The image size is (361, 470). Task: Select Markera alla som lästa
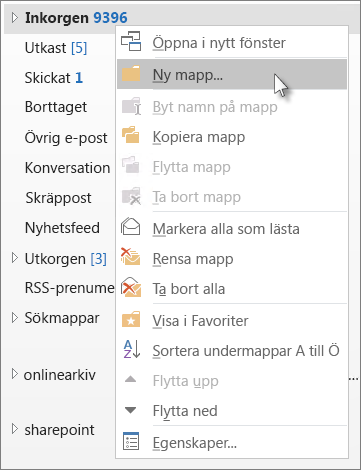(x=232, y=228)
